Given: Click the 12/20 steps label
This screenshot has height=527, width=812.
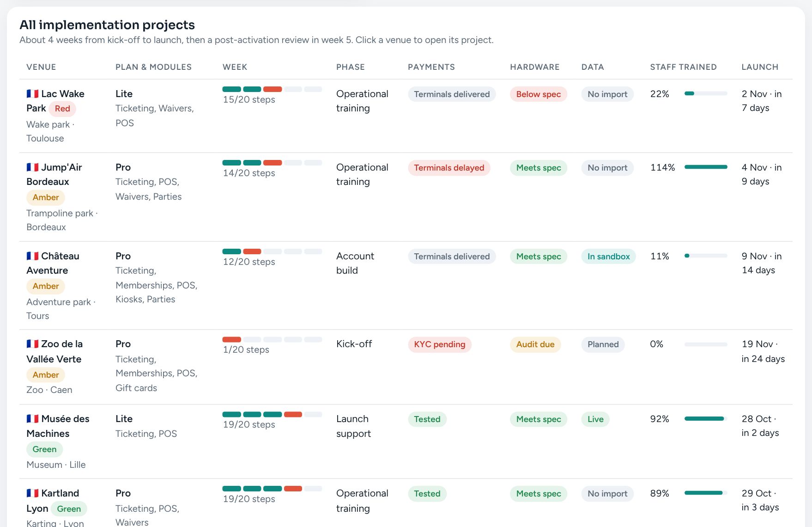Looking at the screenshot, I should [249, 262].
